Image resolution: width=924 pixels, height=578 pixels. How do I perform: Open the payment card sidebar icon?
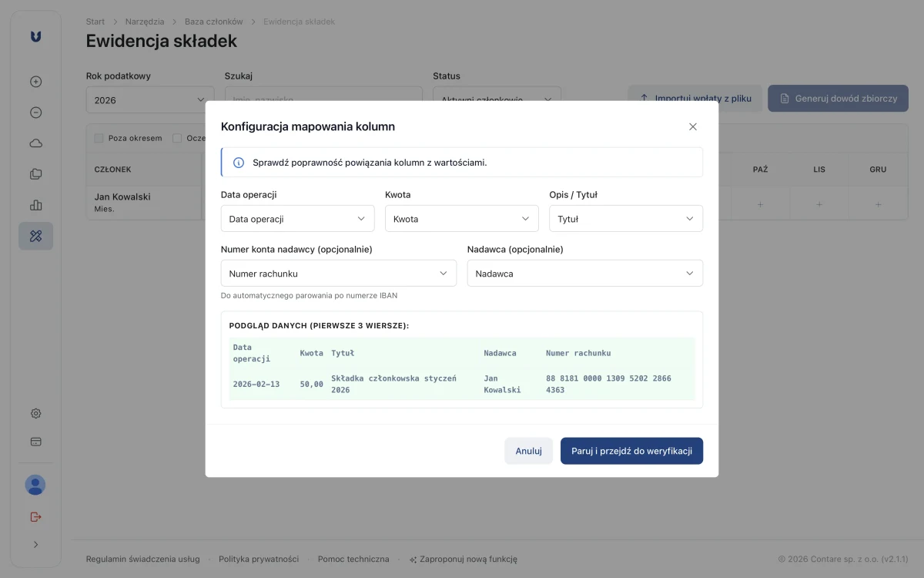coord(35,442)
